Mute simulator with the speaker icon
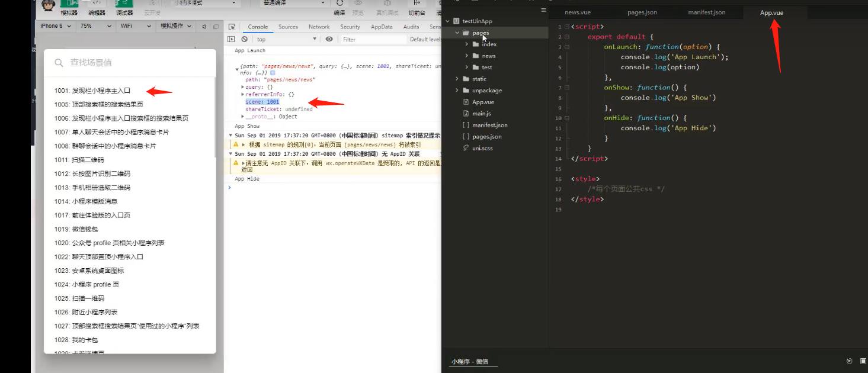The height and width of the screenshot is (373, 868). (204, 26)
